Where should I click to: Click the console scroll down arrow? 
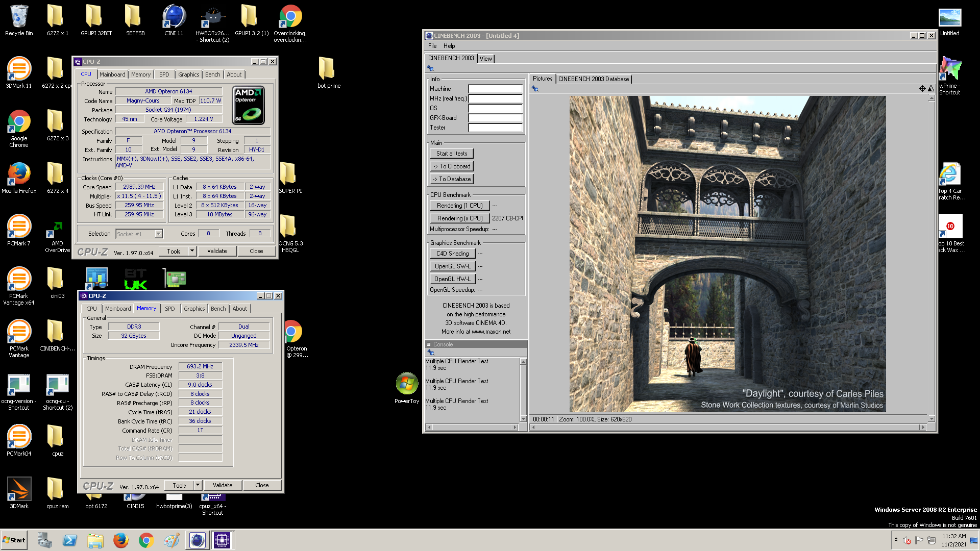click(523, 418)
